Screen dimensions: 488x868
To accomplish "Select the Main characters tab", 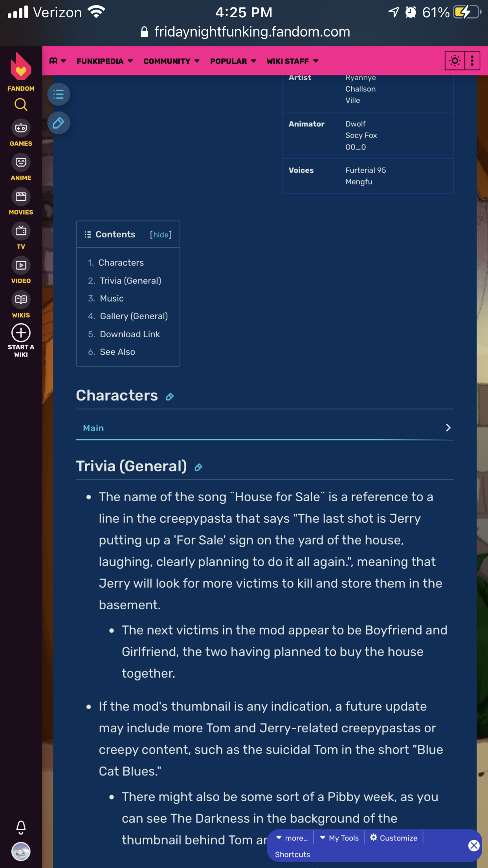I will coord(94,428).
